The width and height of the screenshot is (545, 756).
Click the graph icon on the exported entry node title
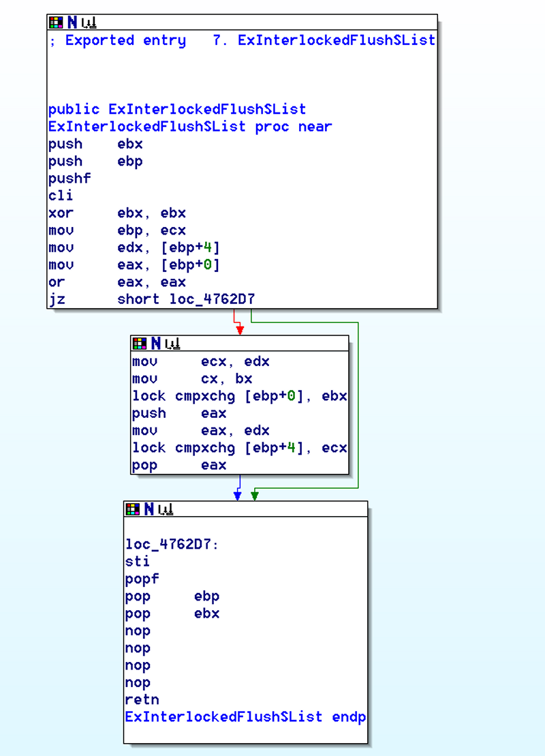[89, 22]
